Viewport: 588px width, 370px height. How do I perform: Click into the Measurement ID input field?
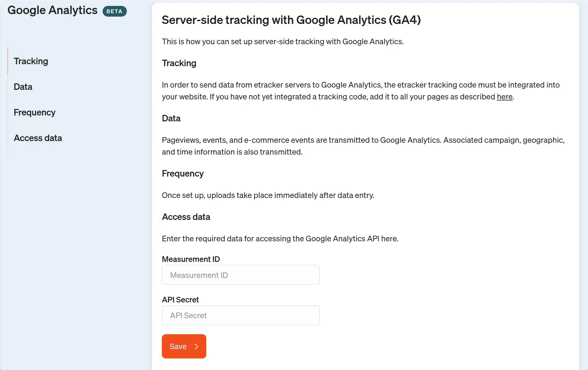point(240,275)
